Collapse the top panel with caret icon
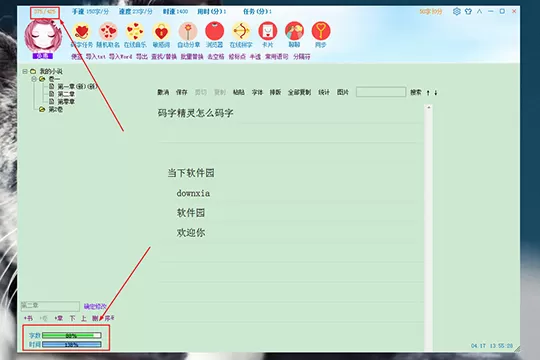Image resolution: width=540 pixels, height=360 pixels. click(479, 11)
